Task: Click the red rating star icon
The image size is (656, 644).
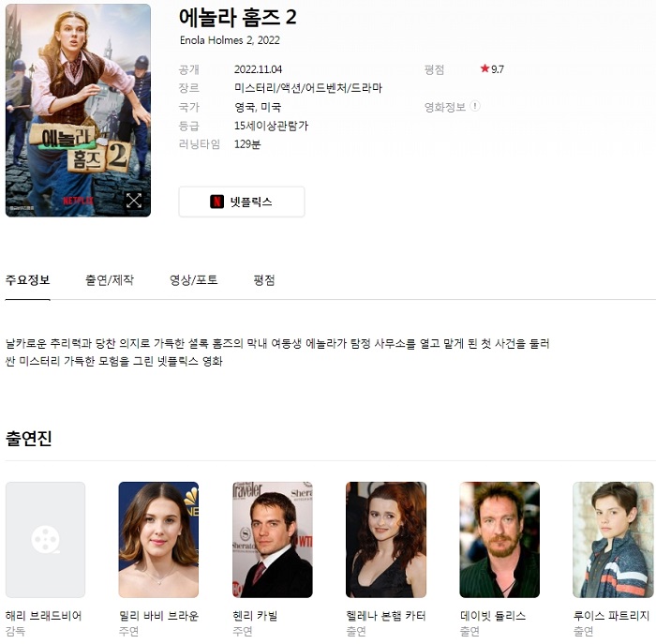Action: (485, 68)
